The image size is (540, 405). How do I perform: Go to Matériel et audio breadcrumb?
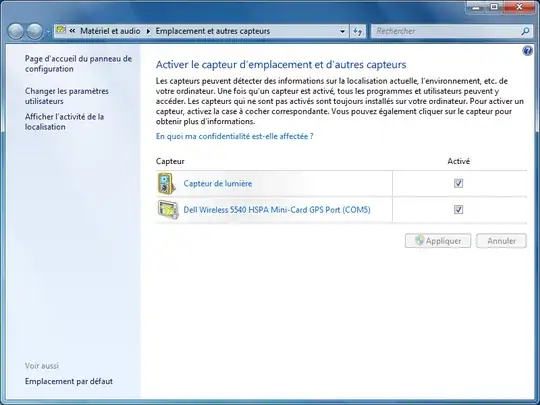(x=110, y=31)
